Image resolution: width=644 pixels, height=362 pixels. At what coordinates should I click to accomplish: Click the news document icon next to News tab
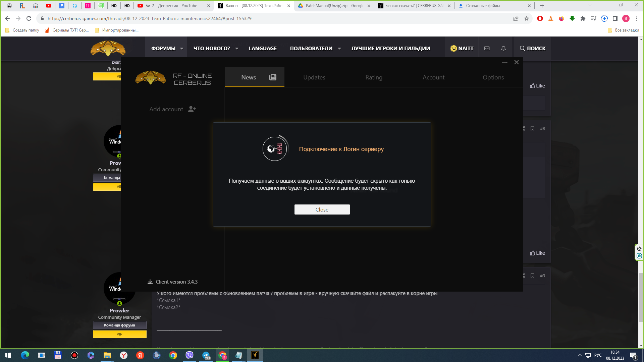click(273, 77)
